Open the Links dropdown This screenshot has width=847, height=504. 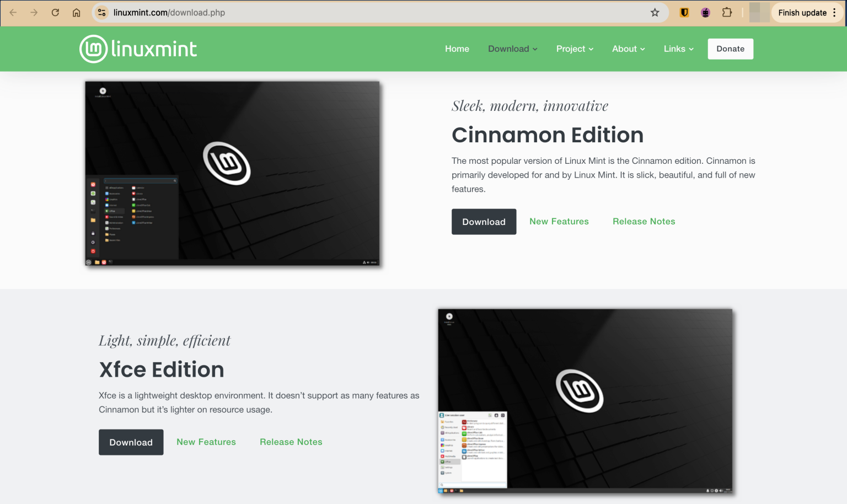[678, 49]
